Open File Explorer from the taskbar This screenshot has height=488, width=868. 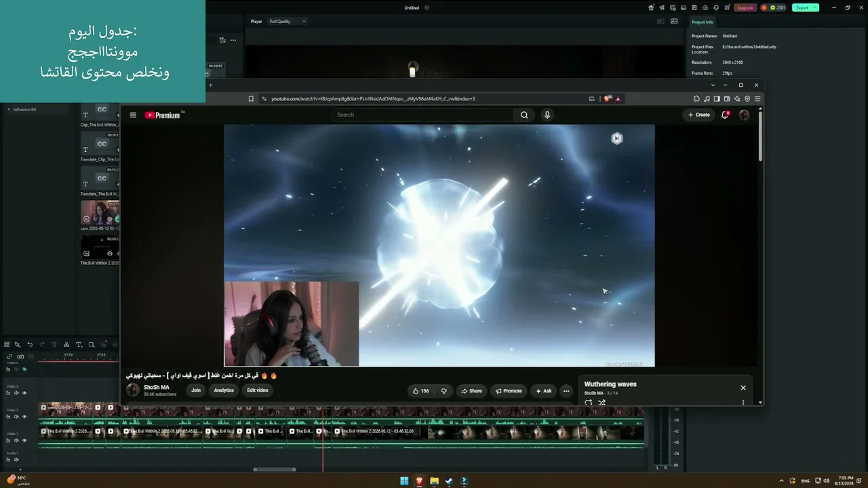pos(434,481)
